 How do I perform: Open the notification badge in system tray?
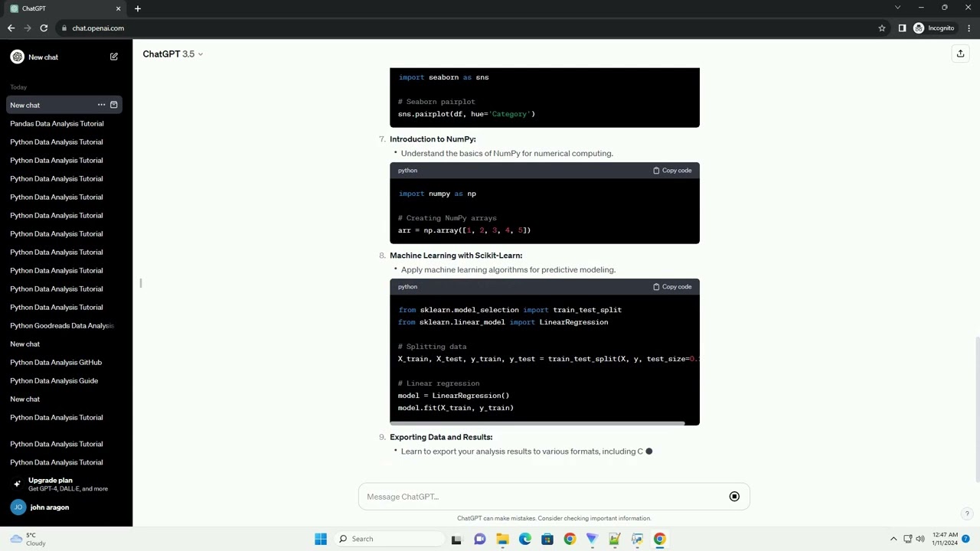[966, 539]
